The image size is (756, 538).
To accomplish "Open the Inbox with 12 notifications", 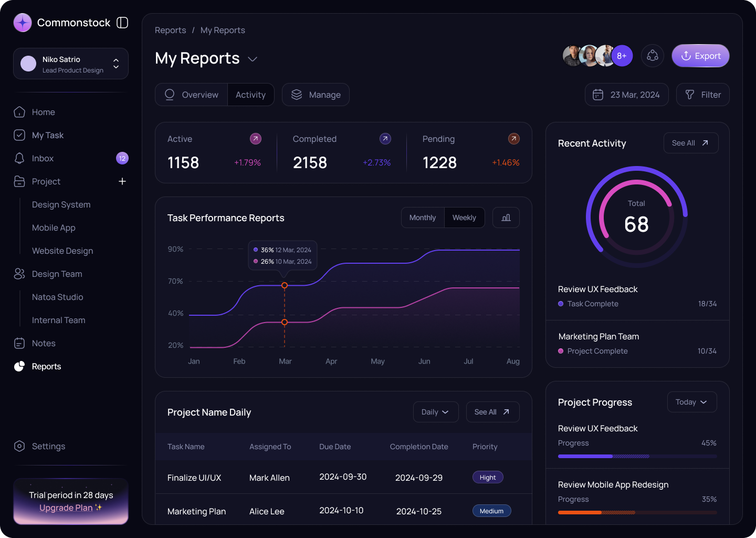I will click(x=43, y=158).
